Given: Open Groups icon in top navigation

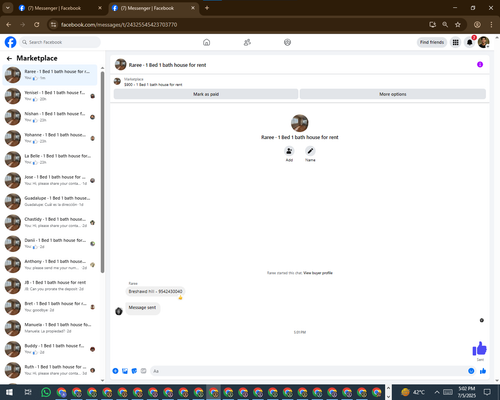Looking at the screenshot, I should tap(287, 42).
